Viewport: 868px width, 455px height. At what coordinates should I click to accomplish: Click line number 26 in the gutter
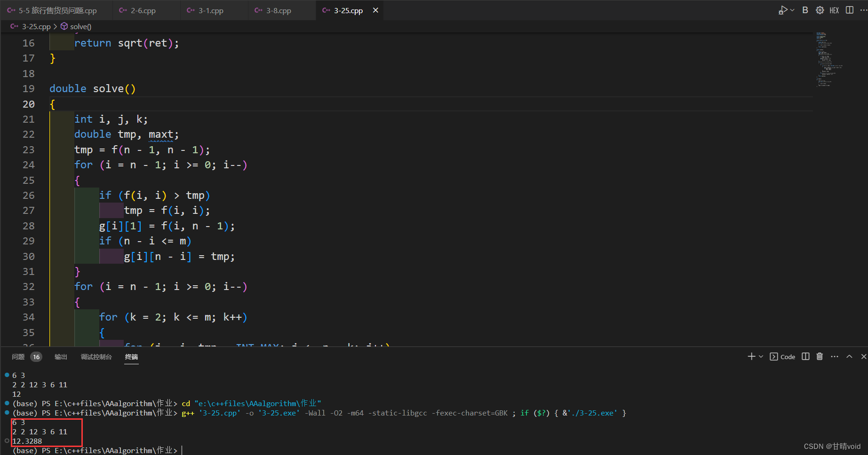pyautogui.click(x=29, y=195)
